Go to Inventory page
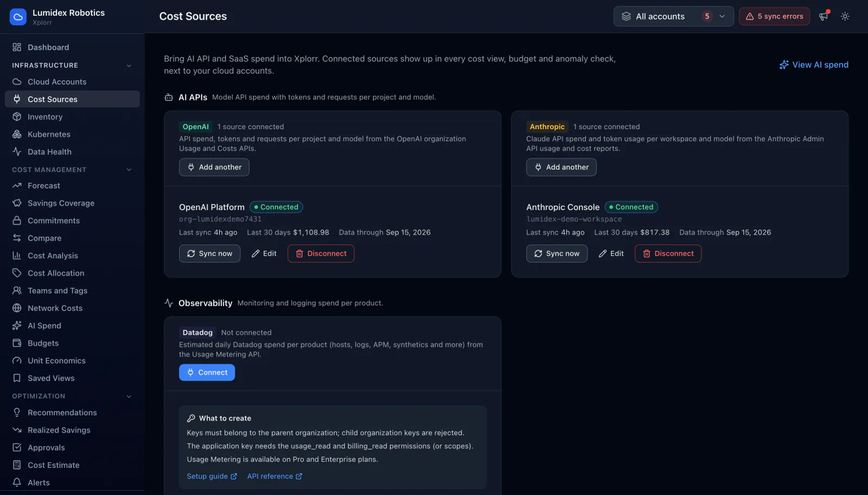 pyautogui.click(x=72, y=117)
